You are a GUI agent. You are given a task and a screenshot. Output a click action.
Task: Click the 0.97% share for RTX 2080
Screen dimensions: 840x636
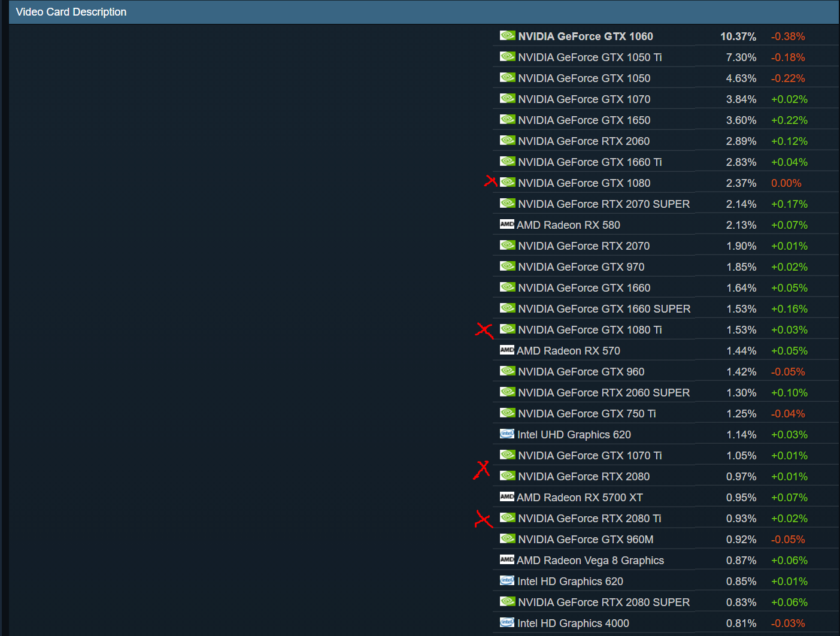(741, 477)
